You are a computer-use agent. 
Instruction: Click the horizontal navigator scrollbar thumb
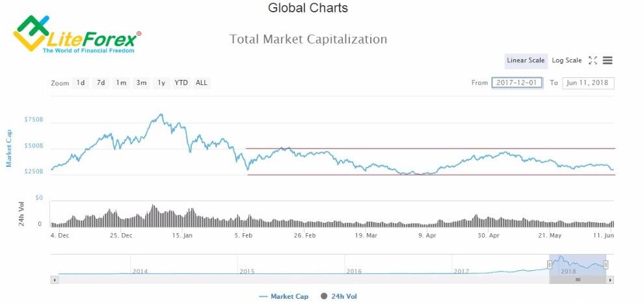coord(578,280)
